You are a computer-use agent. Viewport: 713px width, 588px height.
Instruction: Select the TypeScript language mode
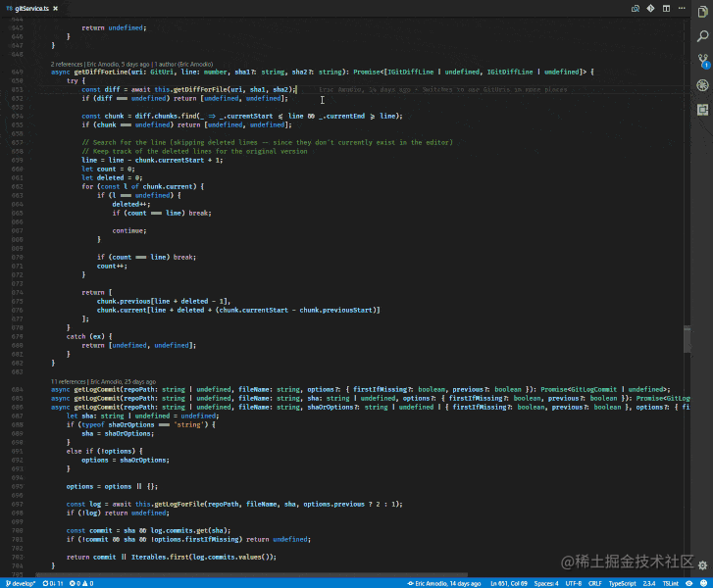622,582
